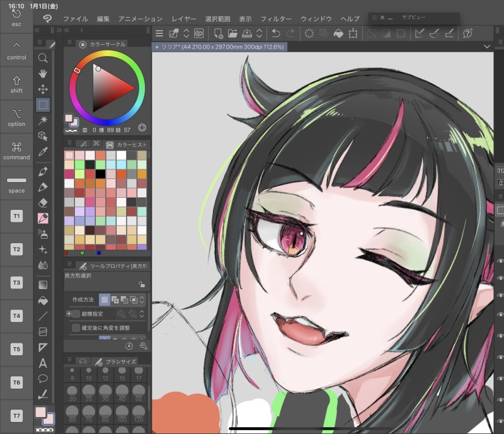Open the Brush Size panel menu

[x=69, y=359]
